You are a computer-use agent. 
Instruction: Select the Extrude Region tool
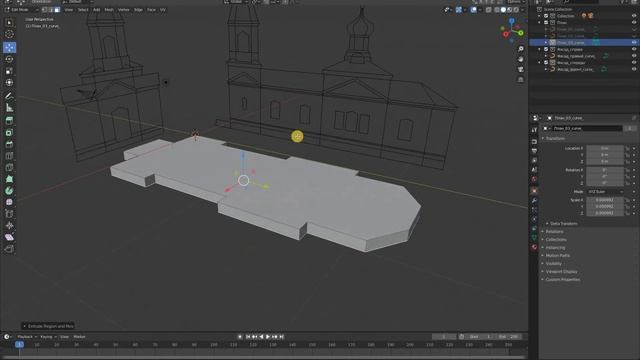(9, 121)
